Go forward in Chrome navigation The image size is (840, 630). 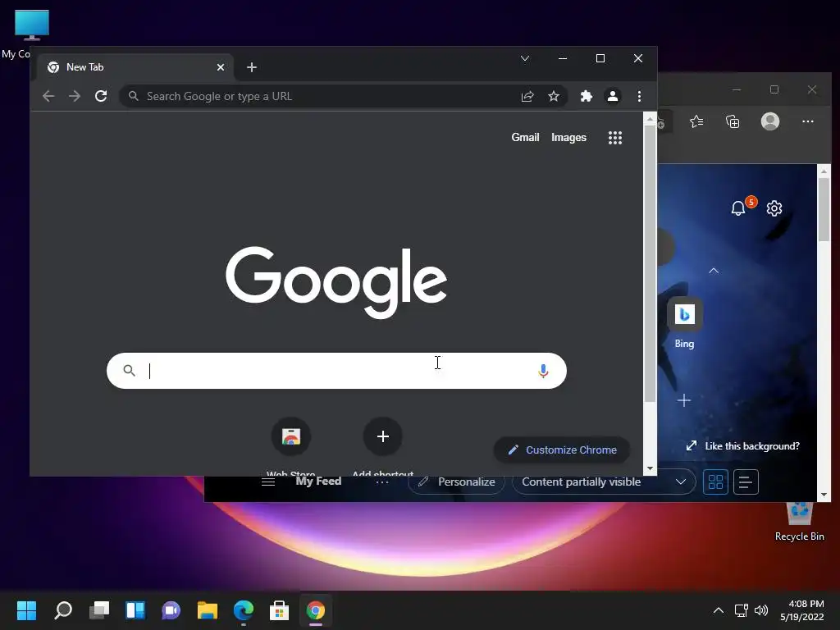point(75,97)
